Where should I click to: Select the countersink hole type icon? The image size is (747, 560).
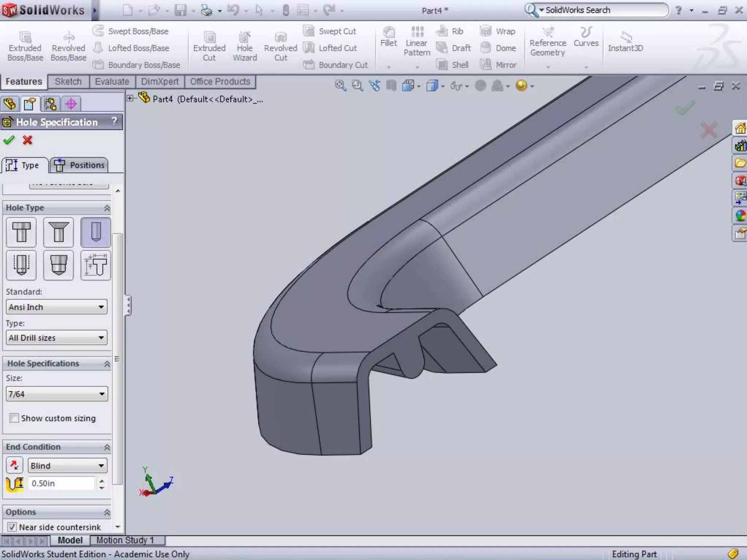[58, 232]
